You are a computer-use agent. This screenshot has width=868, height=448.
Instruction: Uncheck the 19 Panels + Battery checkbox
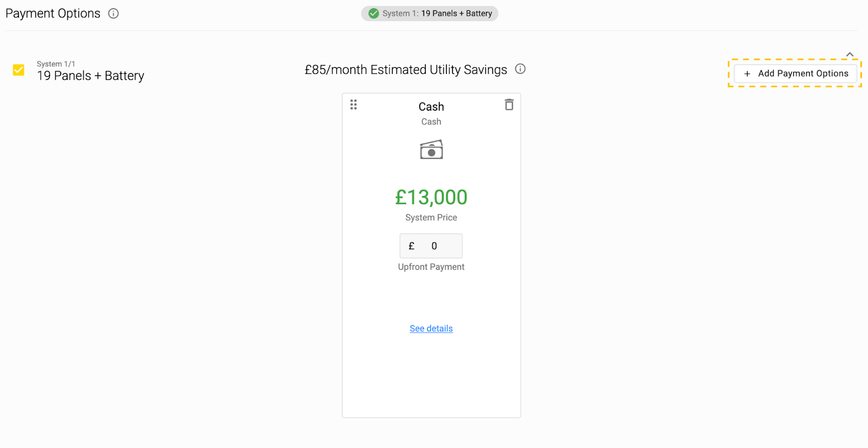click(x=18, y=70)
